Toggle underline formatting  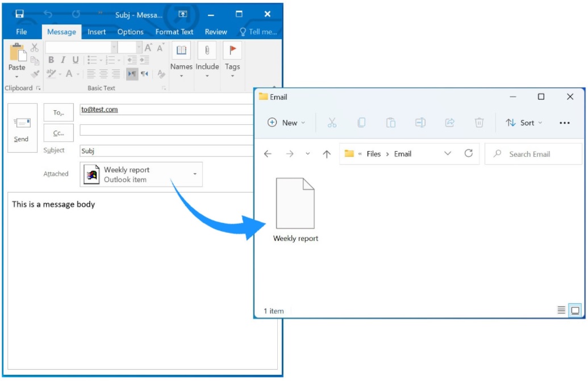[76, 60]
